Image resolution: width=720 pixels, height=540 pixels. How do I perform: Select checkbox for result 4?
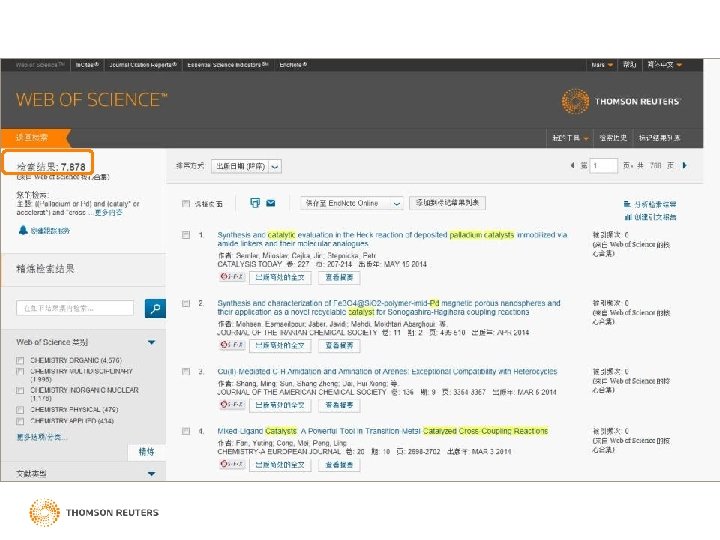tap(186, 431)
